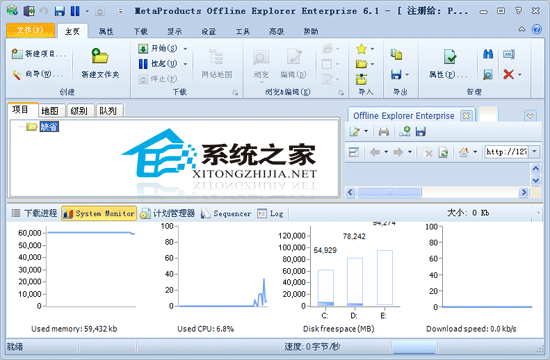Select the 地图 map tab
This screenshot has width=550, height=360.
52,111
